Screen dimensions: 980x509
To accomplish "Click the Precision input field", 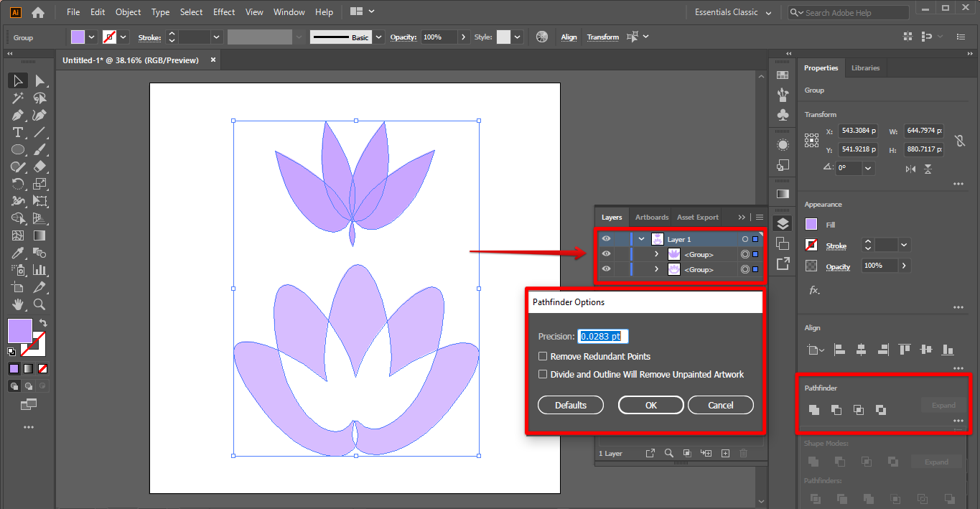I will tap(604, 336).
